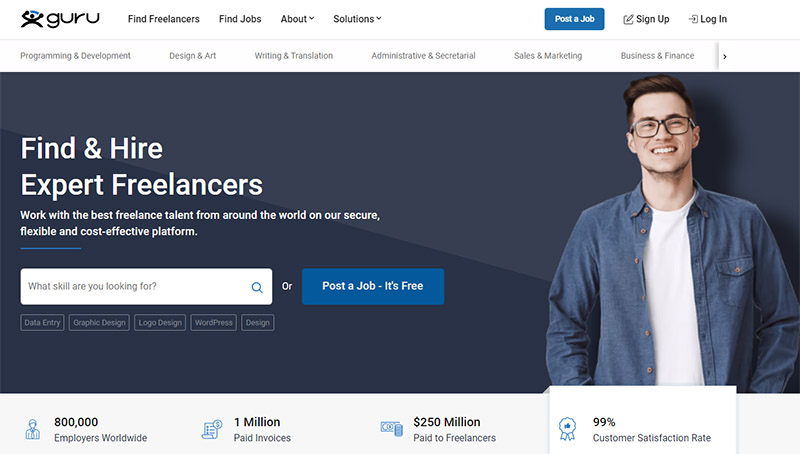Focus the skill search input field
This screenshot has width=800, height=454.
[x=146, y=286]
